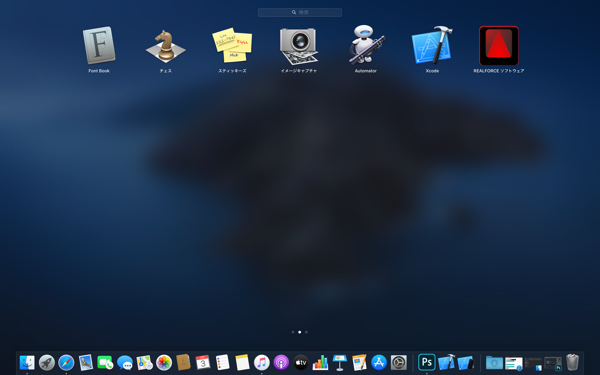Open the Trash in the Dock

pos(572,362)
